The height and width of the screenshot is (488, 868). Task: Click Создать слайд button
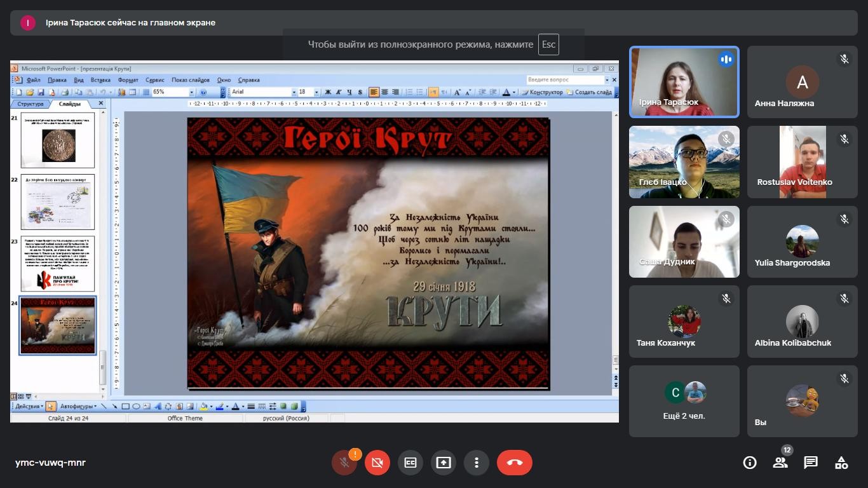pyautogui.click(x=590, y=92)
